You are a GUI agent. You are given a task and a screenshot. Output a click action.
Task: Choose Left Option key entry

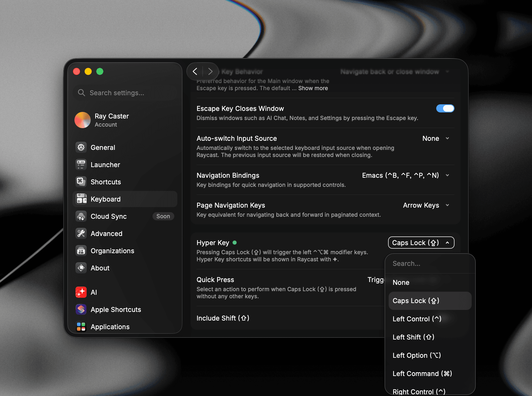(430, 355)
